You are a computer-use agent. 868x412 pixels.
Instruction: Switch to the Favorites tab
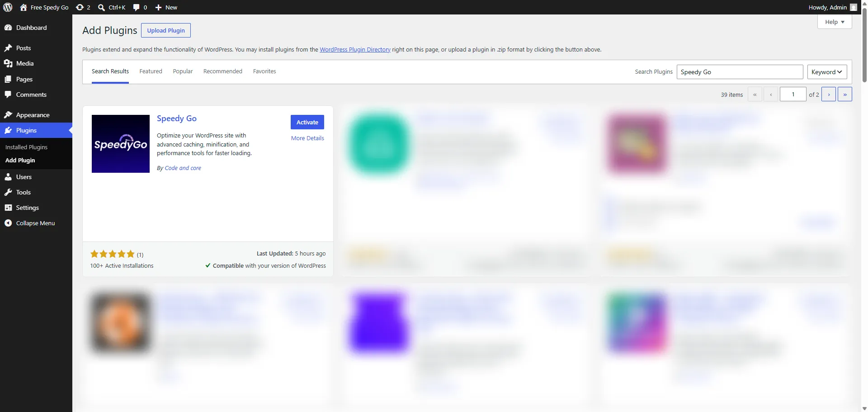(264, 71)
